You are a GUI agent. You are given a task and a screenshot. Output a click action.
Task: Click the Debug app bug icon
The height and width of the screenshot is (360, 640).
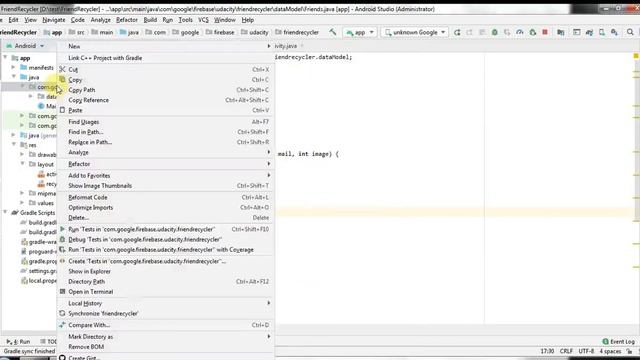coord(495,32)
